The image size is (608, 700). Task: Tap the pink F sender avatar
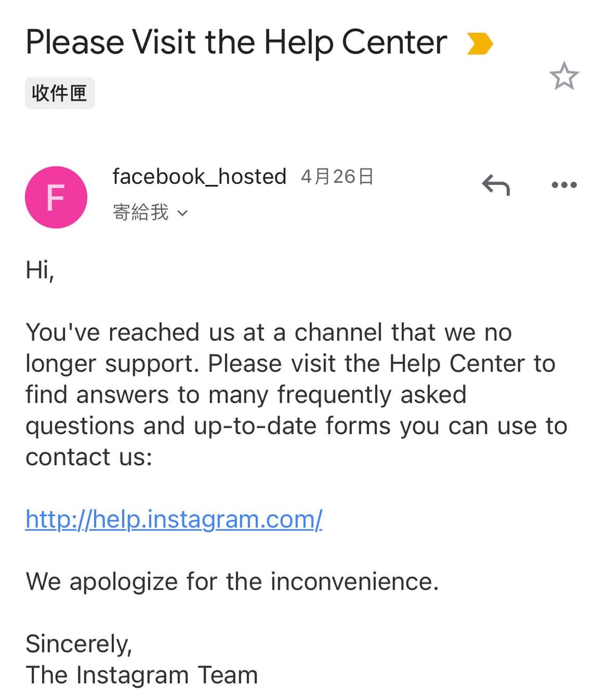(x=56, y=197)
